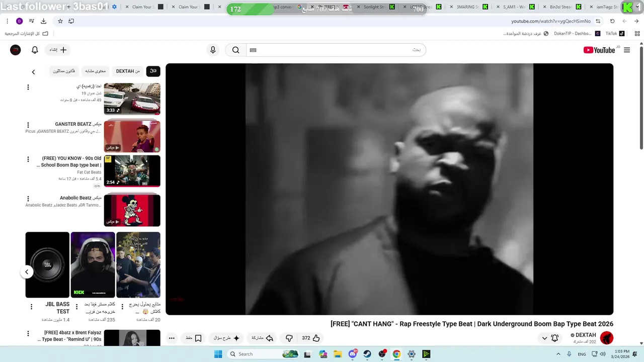Open the YOU KNOW 90s Old School thumbnail

132,171
